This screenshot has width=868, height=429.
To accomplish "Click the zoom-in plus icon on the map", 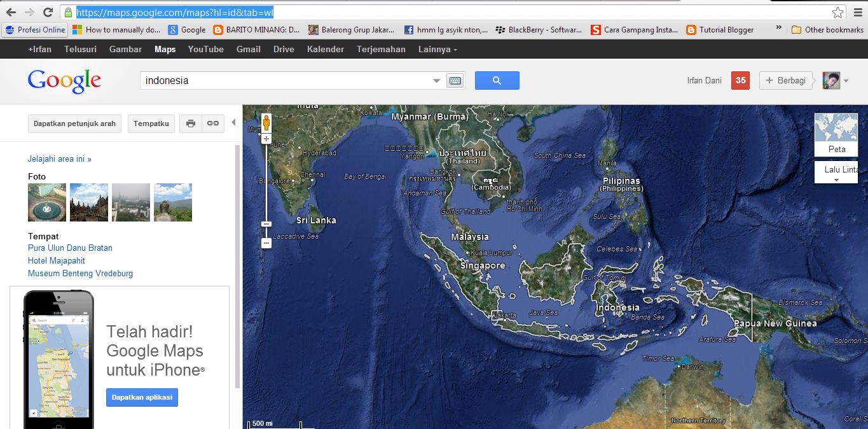I will click(265, 139).
